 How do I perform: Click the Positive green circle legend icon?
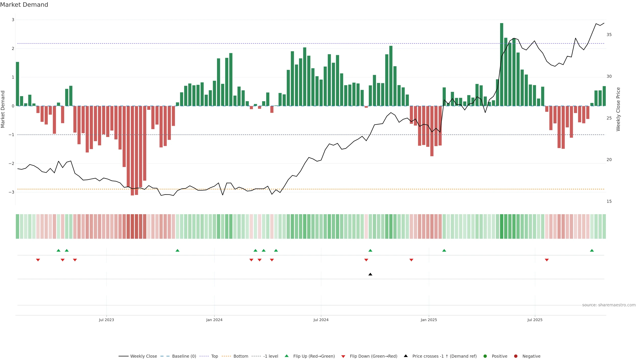(x=485, y=356)
